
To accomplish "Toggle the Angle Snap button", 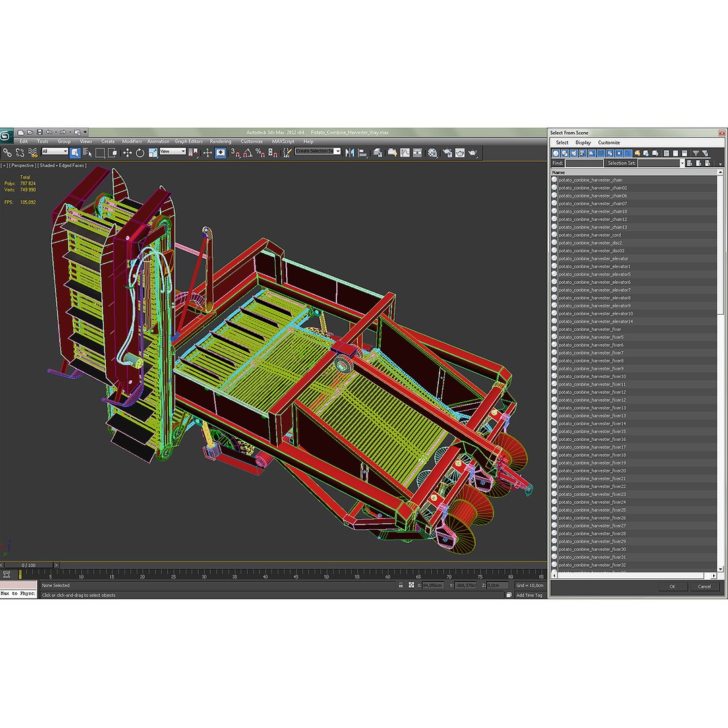I will [x=248, y=152].
